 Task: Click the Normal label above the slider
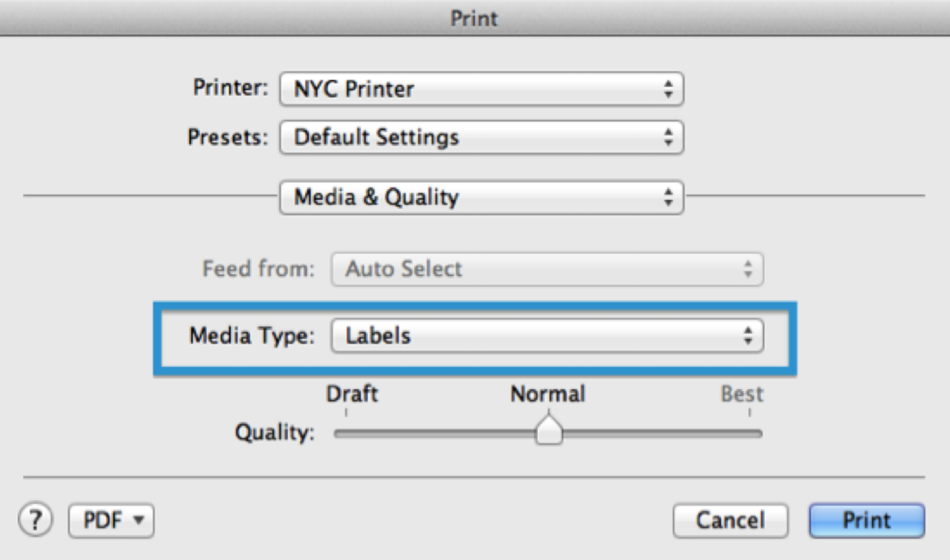pyautogui.click(x=548, y=394)
